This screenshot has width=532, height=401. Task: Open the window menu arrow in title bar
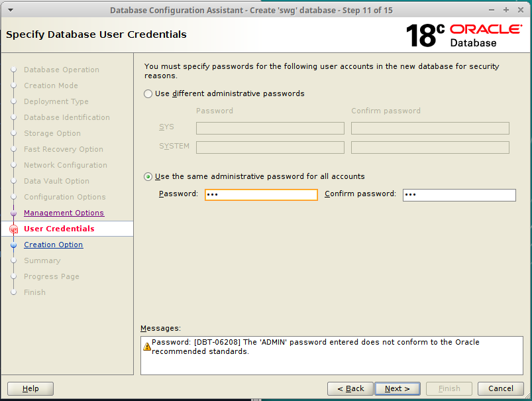[11, 10]
